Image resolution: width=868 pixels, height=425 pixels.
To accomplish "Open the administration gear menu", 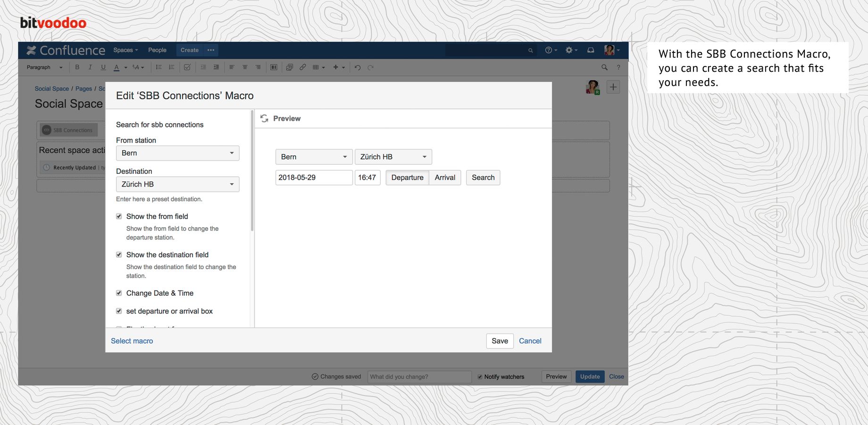I will click(571, 50).
